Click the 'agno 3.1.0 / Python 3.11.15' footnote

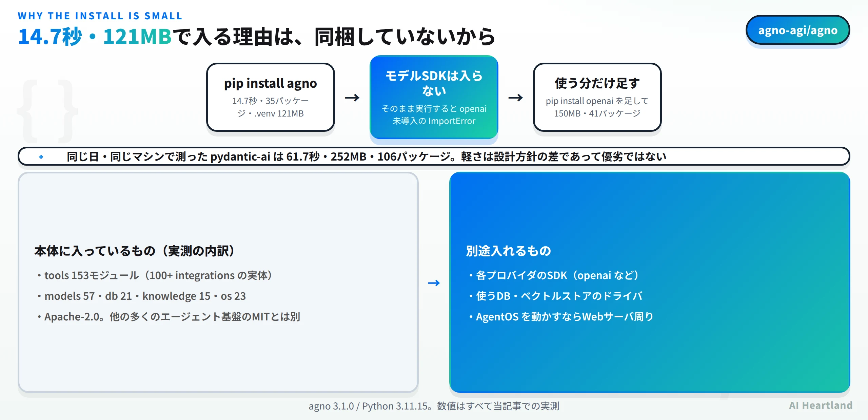coord(434,406)
